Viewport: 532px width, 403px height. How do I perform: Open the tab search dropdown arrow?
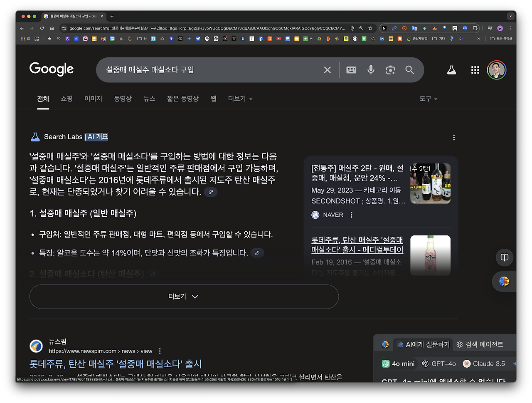(x=510, y=16)
